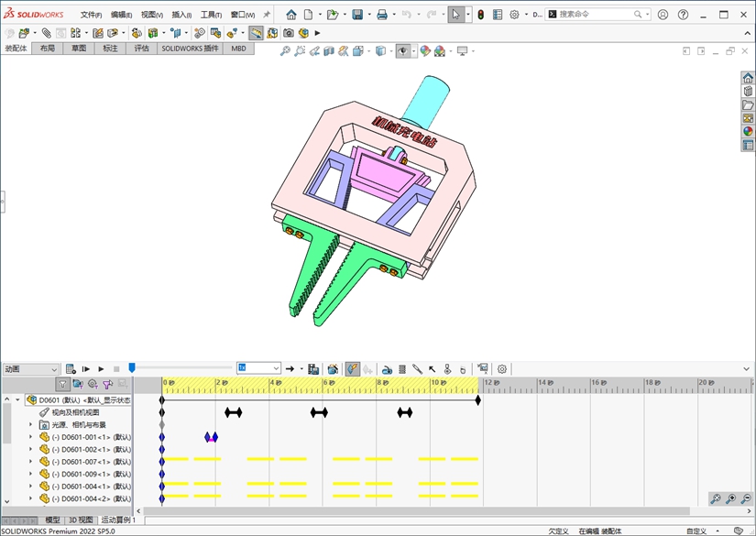This screenshot has height=536, width=756.
Task: Toggle the timeline filter funnel button
Action: pyautogui.click(x=62, y=384)
